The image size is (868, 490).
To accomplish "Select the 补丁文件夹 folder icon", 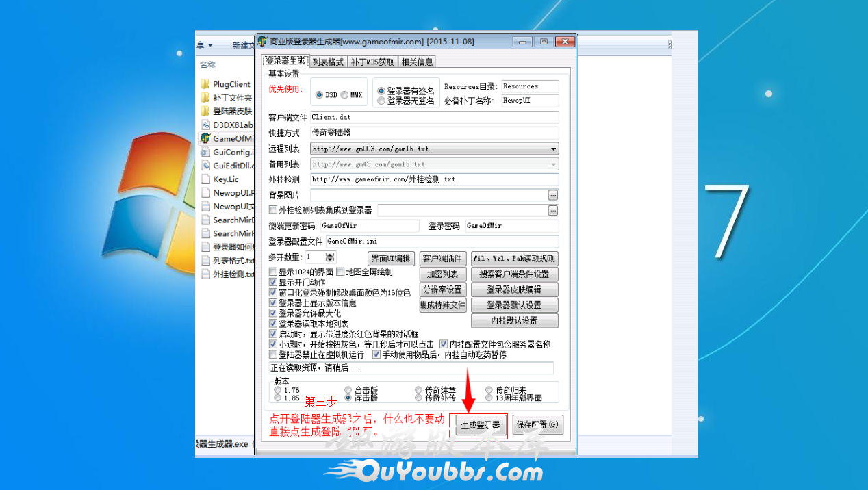I will [x=205, y=98].
